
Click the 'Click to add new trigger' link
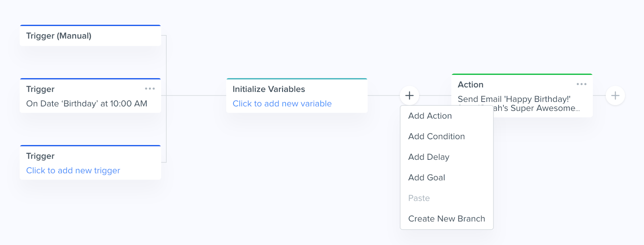73,171
